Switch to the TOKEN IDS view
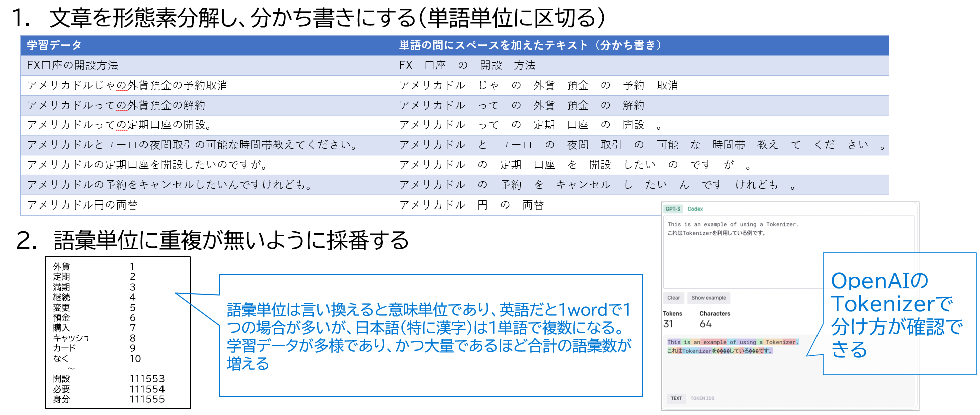980x415 pixels. tap(702, 398)
